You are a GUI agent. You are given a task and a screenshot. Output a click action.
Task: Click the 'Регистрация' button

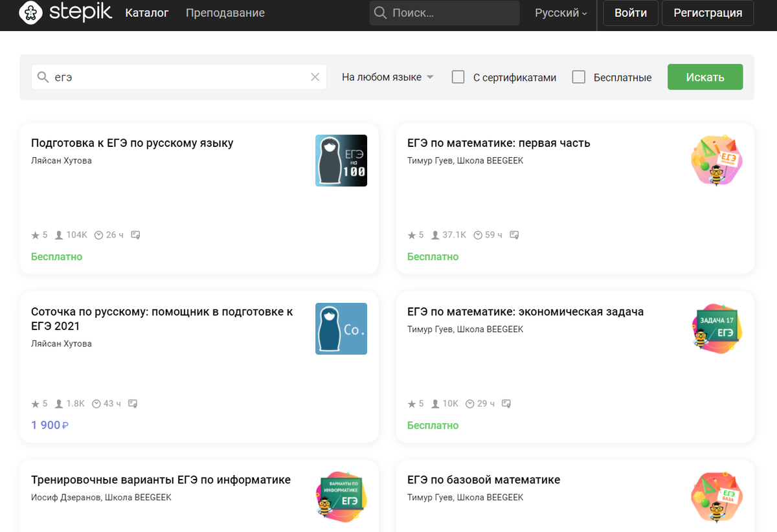click(x=708, y=13)
